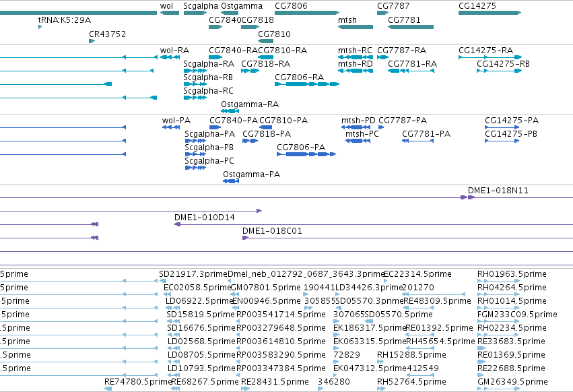
Task: Select the CR43752 gene label
Action: coord(108,34)
